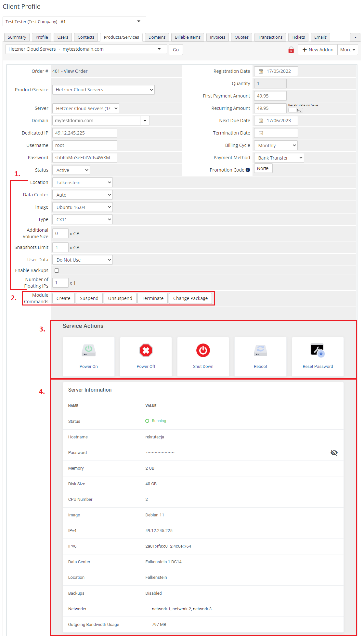Click the red Power Off icon
The height and width of the screenshot is (636, 364).
coord(146,351)
